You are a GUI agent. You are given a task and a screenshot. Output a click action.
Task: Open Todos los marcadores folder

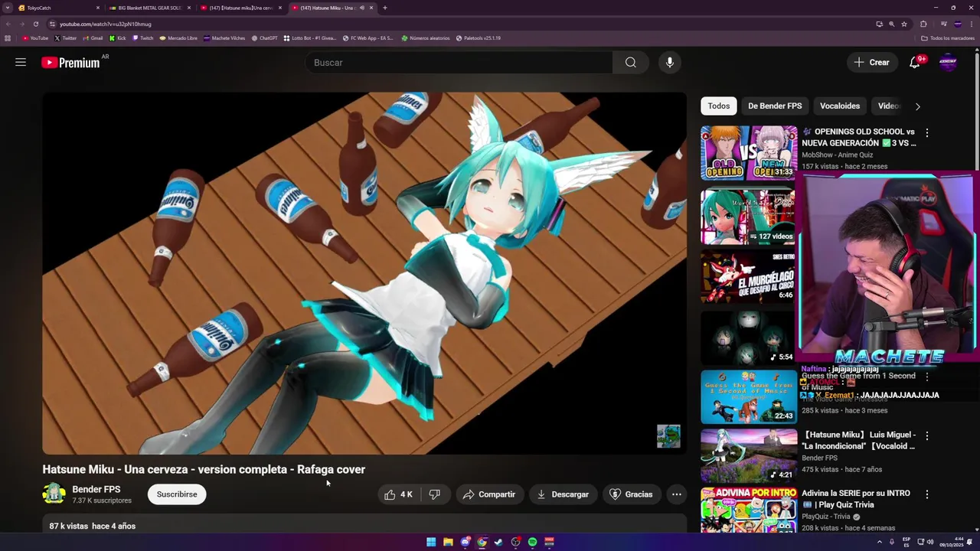coord(948,37)
